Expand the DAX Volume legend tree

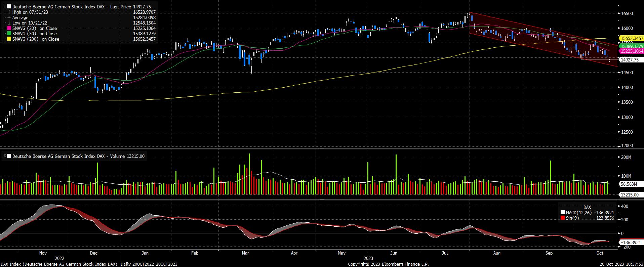click(4, 156)
